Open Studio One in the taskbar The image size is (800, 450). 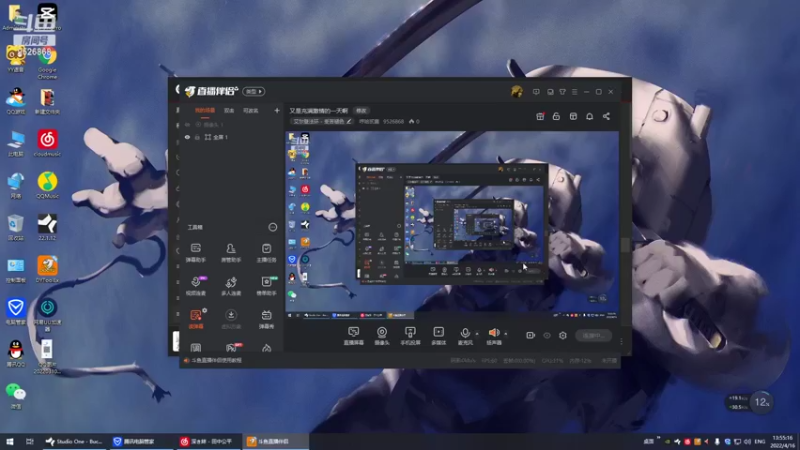(x=74, y=441)
